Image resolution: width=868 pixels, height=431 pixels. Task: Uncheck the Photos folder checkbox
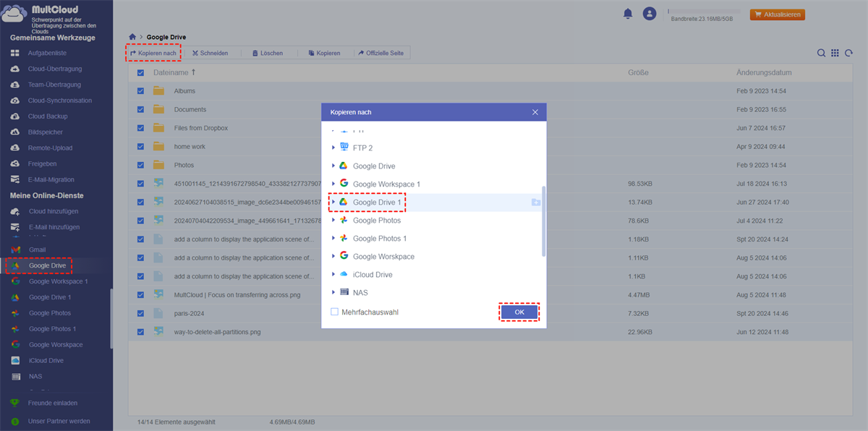(140, 165)
